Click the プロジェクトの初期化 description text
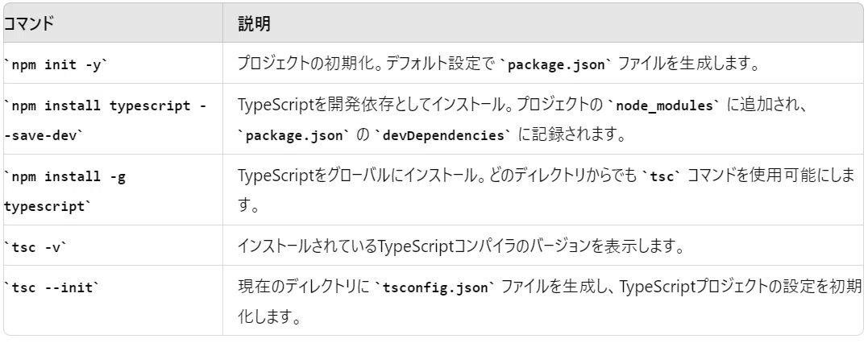This screenshot has height=343, width=868. click(x=296, y=64)
